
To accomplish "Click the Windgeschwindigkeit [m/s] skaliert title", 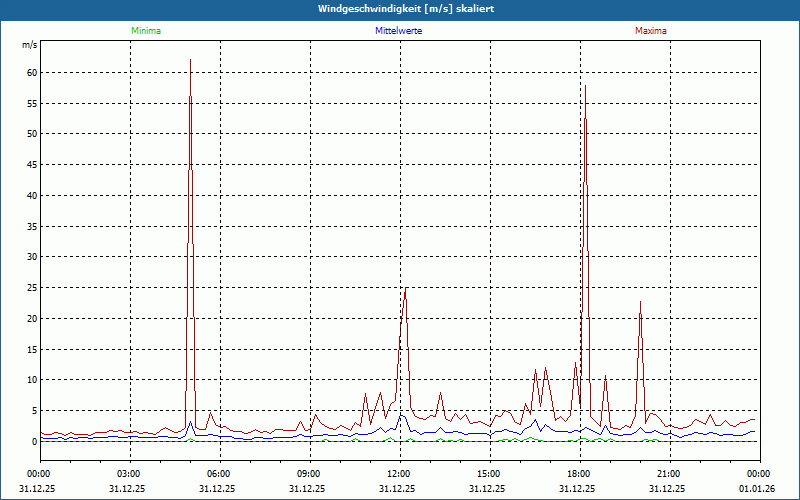I will [406, 9].
